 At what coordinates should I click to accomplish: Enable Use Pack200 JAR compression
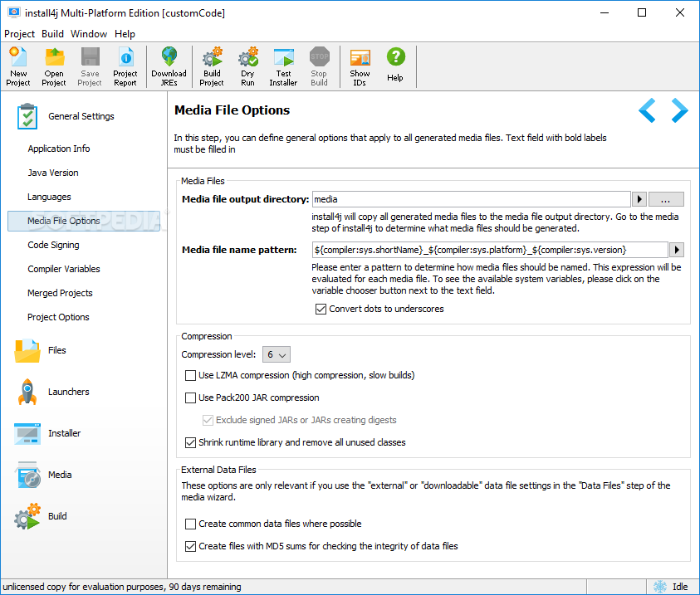(191, 397)
